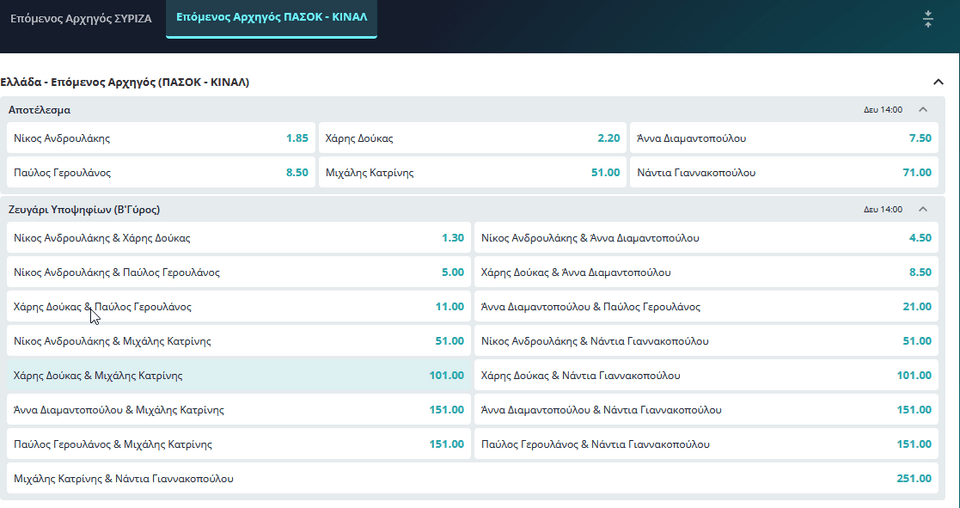This screenshot has height=508, width=960.
Task: Select highlighted pair Δούκας & Κατρίνης at 101.00
Action: [239, 375]
